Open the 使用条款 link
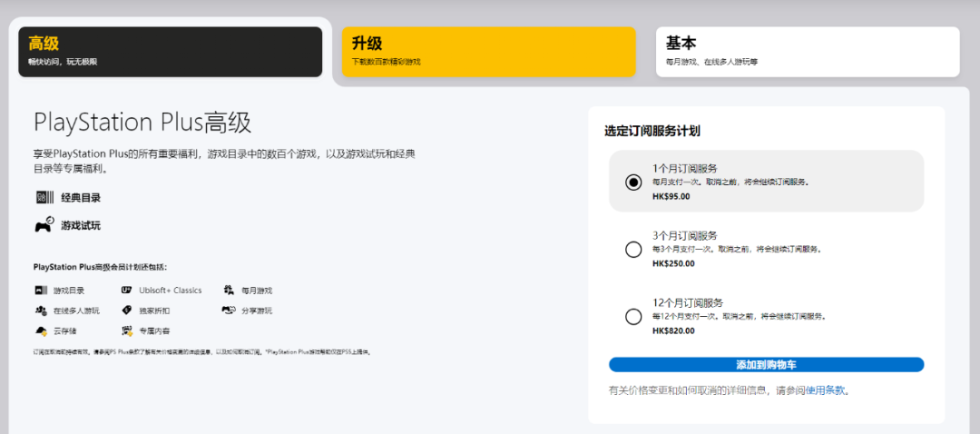This screenshot has width=980, height=434. [x=825, y=390]
